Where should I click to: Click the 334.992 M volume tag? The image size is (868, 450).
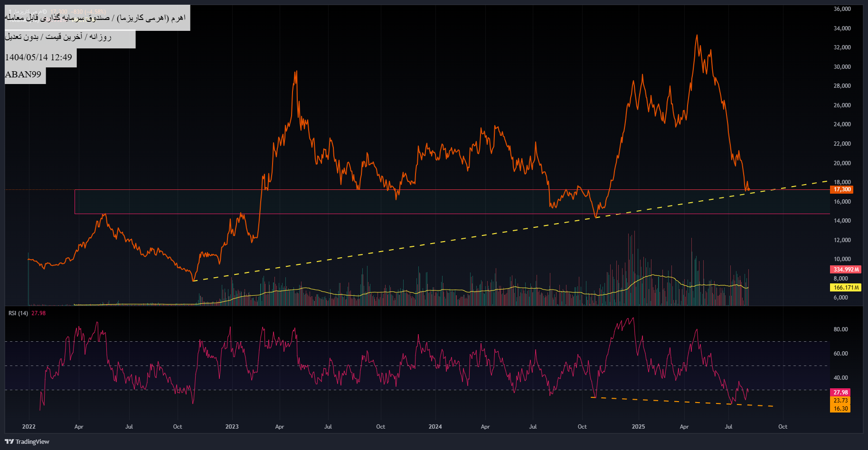(846, 270)
